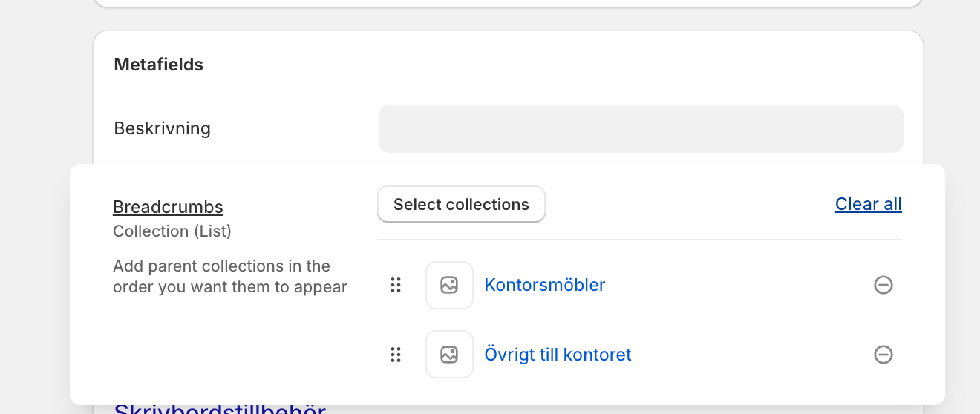This screenshot has height=414, width=980.
Task: Click the underlined Breadcrumbs metafield label
Action: pos(168,207)
